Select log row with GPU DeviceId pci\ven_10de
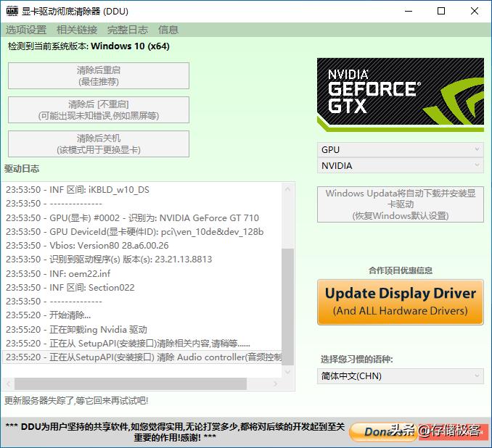This screenshot has height=448, width=492. click(x=142, y=232)
